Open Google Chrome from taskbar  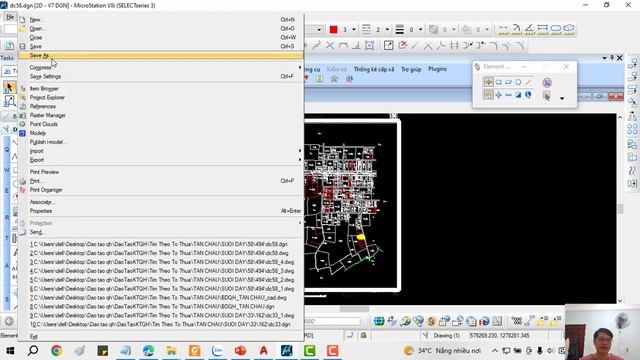coord(56,351)
